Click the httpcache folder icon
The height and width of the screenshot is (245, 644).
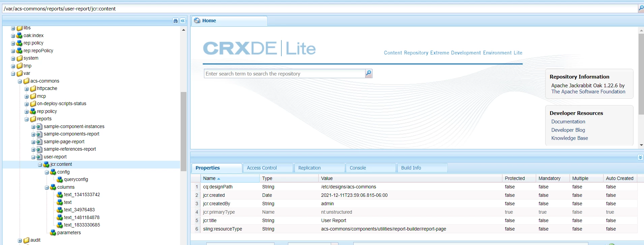point(33,89)
